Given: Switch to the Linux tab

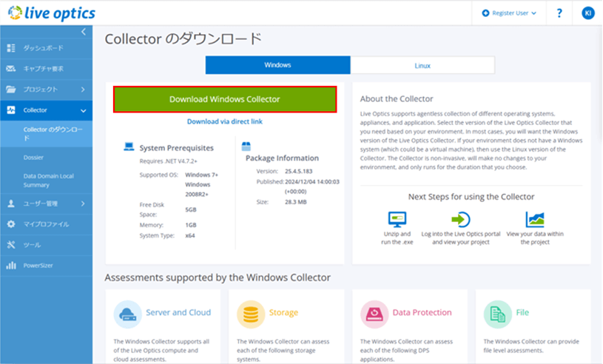Looking at the screenshot, I should (422, 65).
